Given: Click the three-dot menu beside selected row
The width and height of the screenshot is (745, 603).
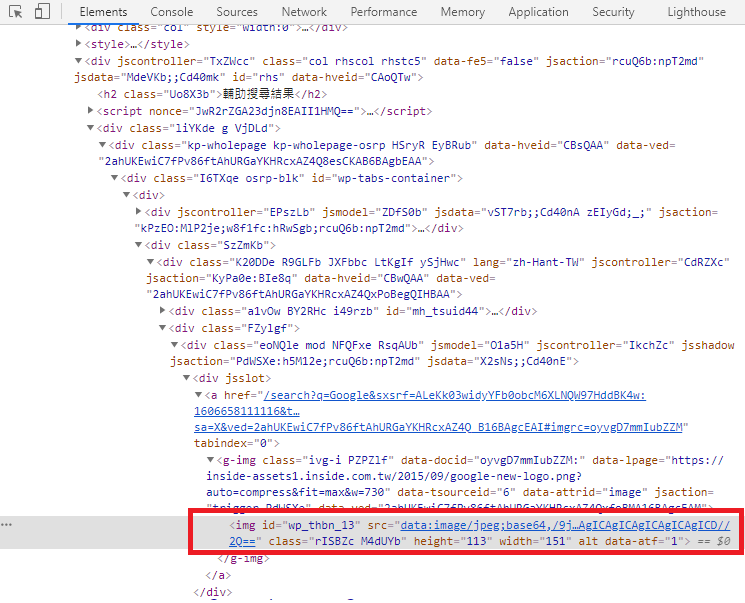Looking at the screenshot, I should click(x=9, y=524).
